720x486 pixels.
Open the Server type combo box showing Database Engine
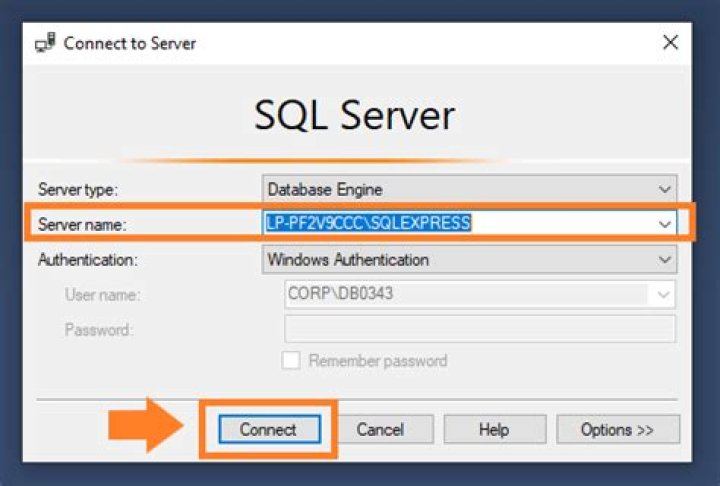(469, 189)
